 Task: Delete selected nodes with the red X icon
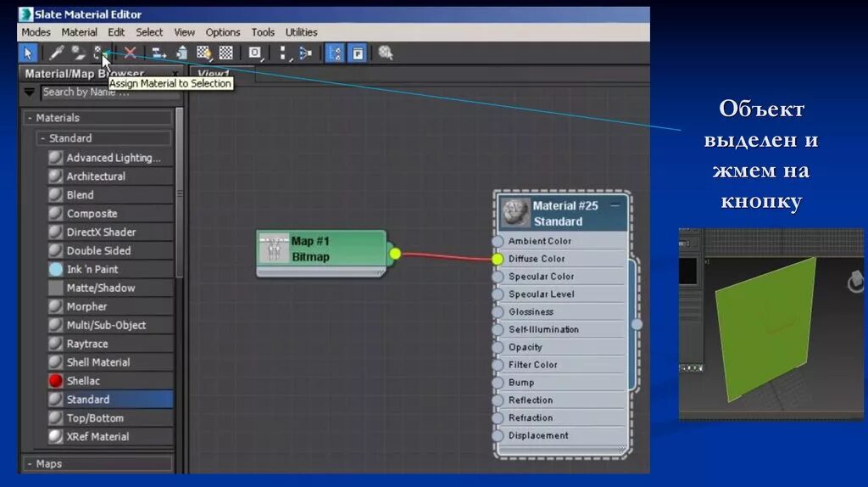click(x=130, y=53)
